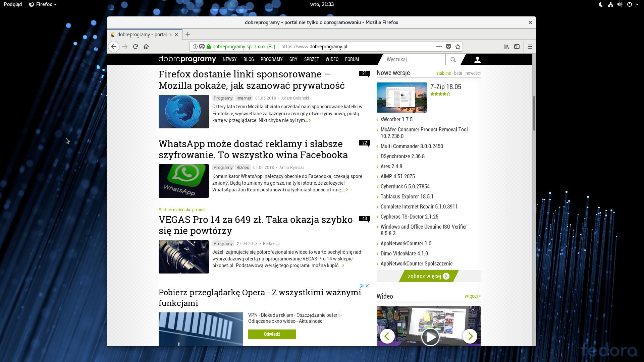Toggle the sidebar view icon

(x=517, y=47)
